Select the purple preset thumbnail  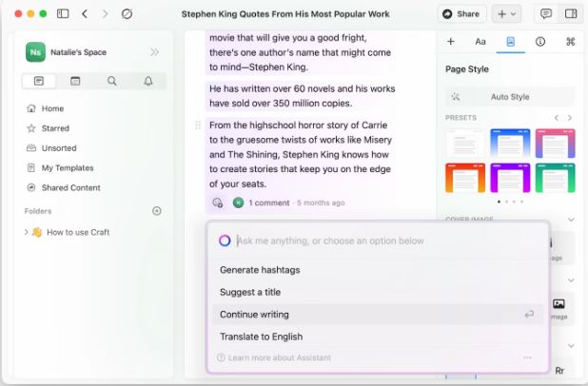tap(510, 178)
